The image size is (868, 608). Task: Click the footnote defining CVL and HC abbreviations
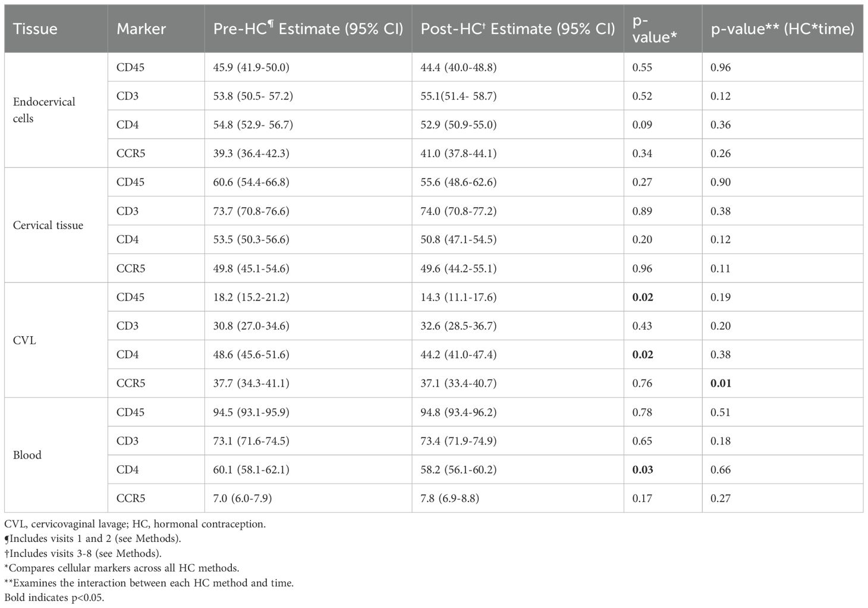(135, 524)
